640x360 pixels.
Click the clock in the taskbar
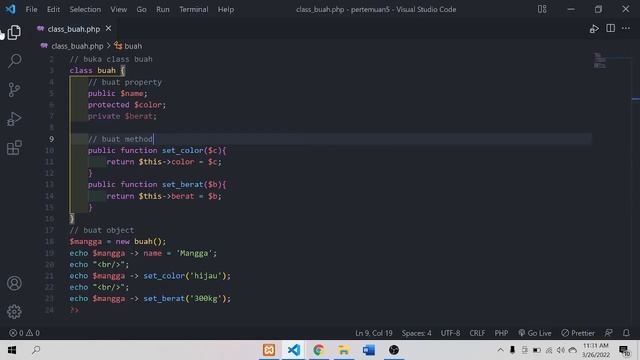point(596,350)
